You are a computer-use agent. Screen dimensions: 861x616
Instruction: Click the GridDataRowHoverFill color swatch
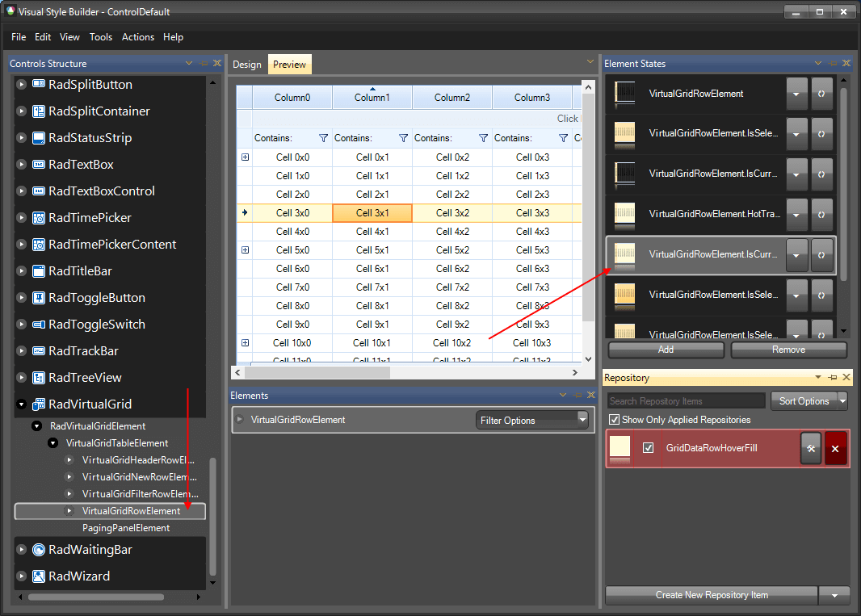coord(620,447)
